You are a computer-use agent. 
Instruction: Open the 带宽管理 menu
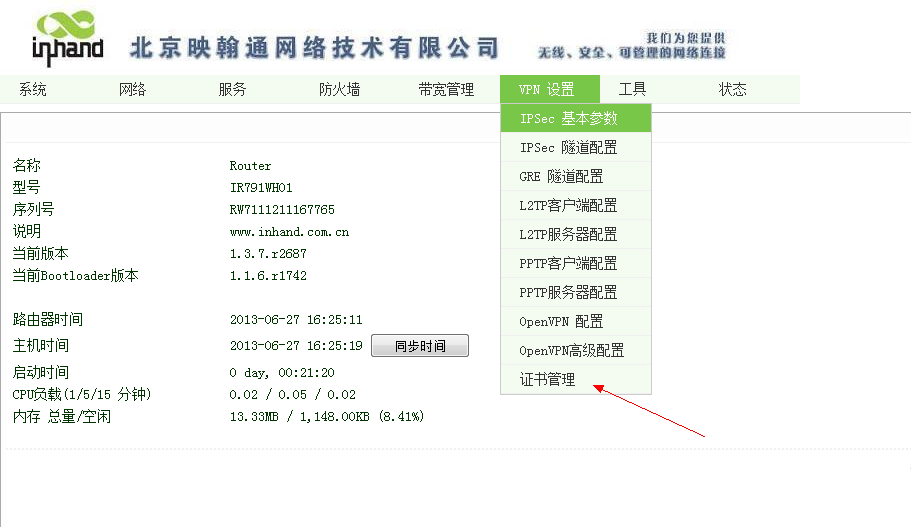tap(446, 90)
